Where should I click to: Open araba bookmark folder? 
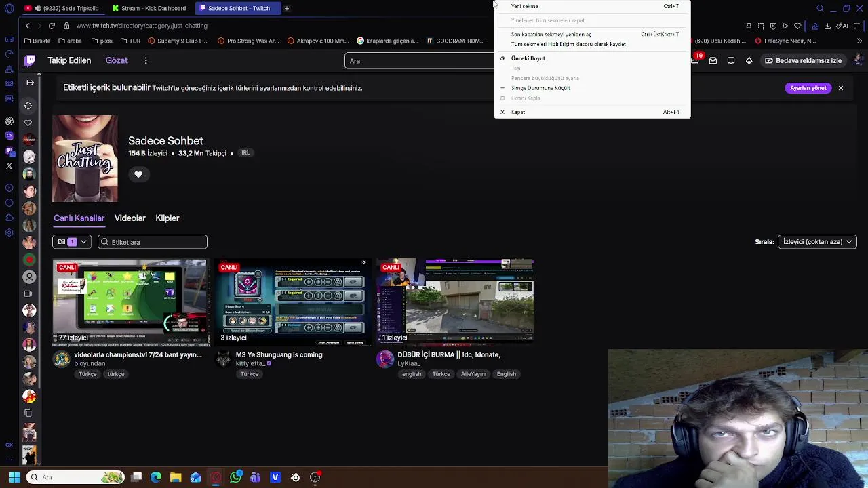70,41
